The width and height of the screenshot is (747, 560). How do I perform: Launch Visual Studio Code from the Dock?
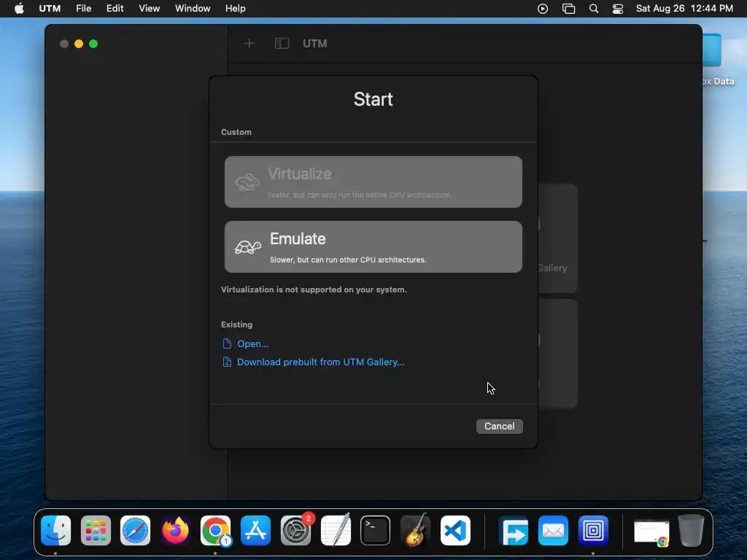455,531
